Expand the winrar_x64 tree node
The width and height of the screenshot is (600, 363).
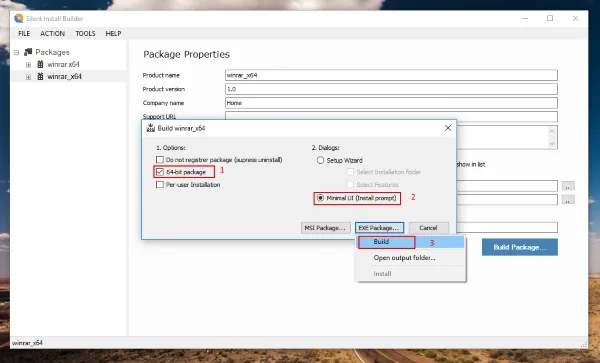click(x=28, y=77)
